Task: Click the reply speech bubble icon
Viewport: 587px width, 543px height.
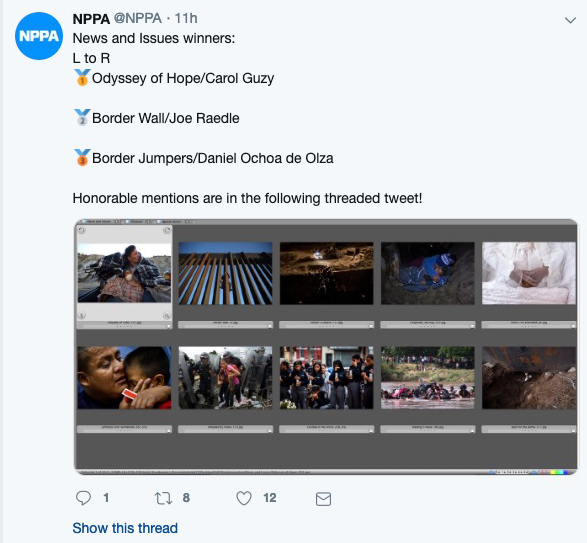Action: [83, 498]
